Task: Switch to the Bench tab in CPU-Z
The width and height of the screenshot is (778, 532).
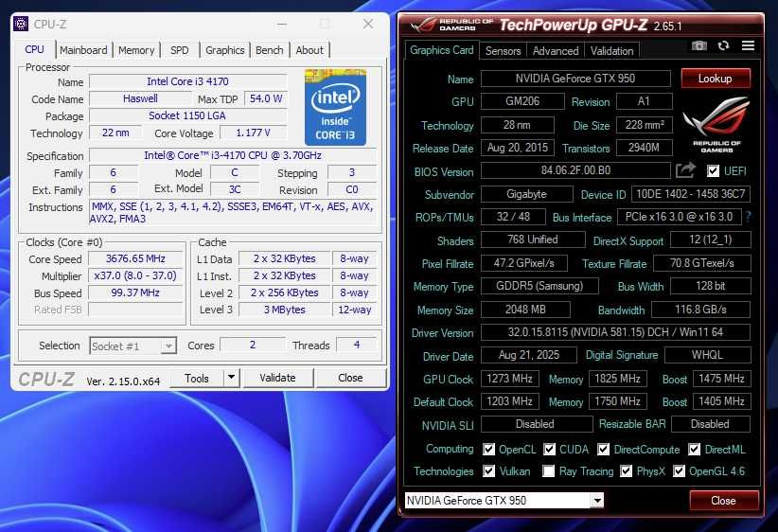Action: [270, 50]
